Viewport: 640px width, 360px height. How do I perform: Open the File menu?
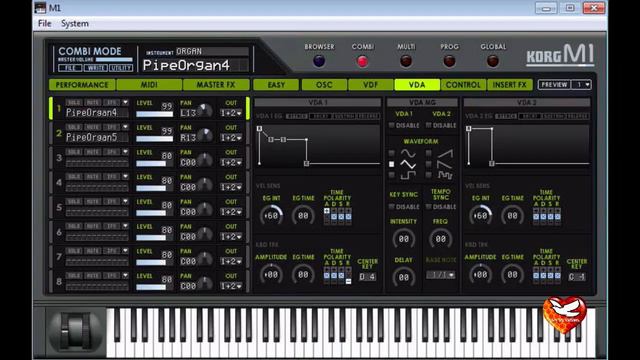click(44, 24)
